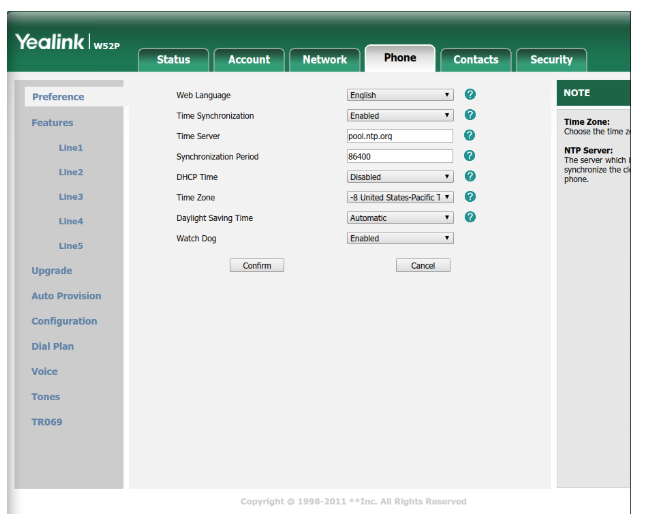Open the Time Zone help icon
The width and height of the screenshot is (645, 520).
pos(470,197)
